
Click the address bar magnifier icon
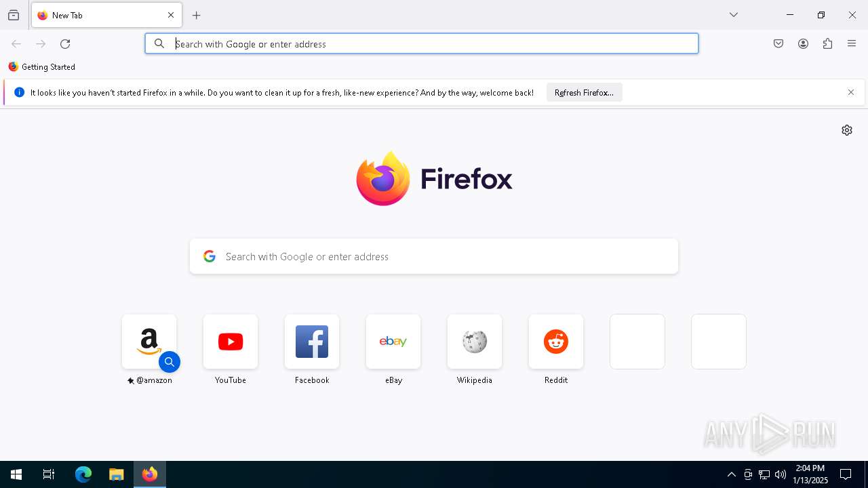click(159, 43)
